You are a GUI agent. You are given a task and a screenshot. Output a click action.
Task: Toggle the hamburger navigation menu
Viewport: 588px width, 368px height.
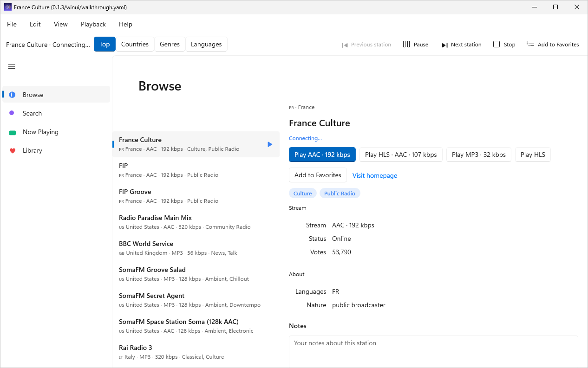coord(12,66)
